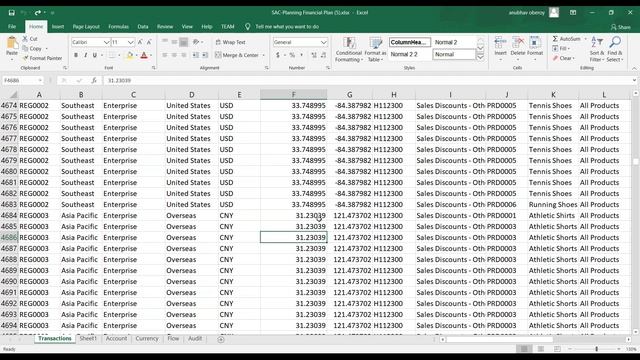The height and width of the screenshot is (360, 640).
Task: Click the Increase Indent icon
Action: (205, 55)
